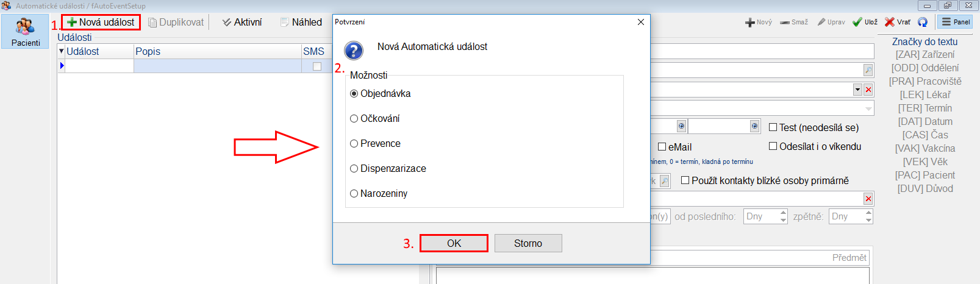Select the Očkování radio option

point(354,119)
